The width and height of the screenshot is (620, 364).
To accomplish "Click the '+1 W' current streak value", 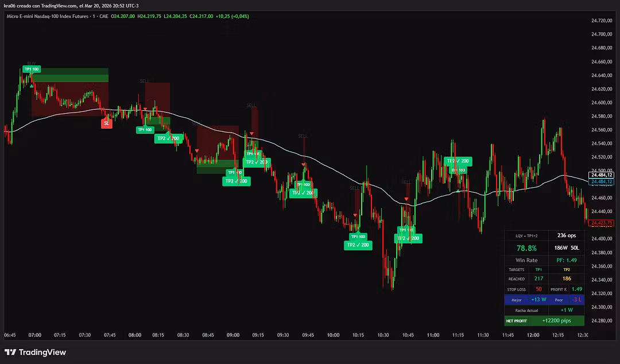I will 567,310.
